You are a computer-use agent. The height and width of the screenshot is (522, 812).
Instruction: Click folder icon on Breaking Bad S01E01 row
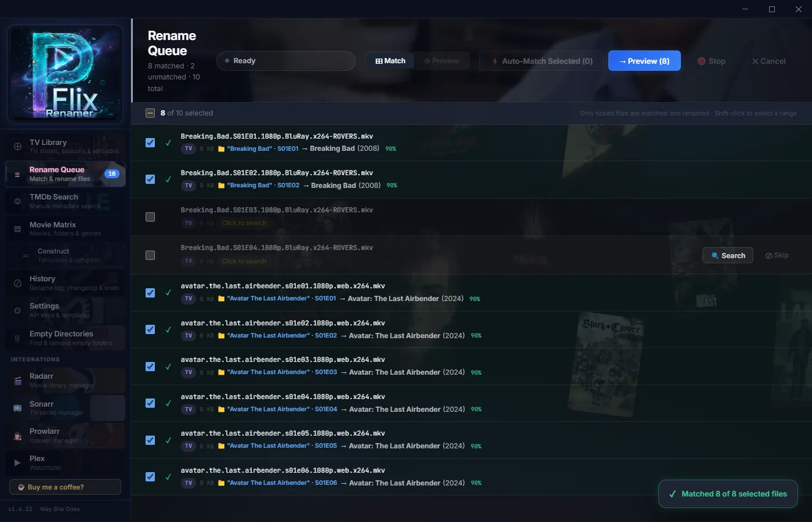click(x=221, y=149)
